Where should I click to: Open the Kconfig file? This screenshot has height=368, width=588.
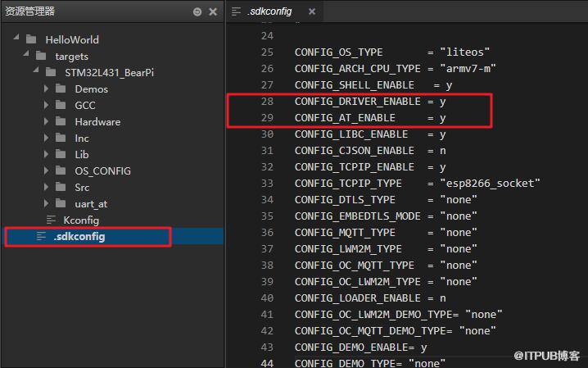pyautogui.click(x=81, y=220)
